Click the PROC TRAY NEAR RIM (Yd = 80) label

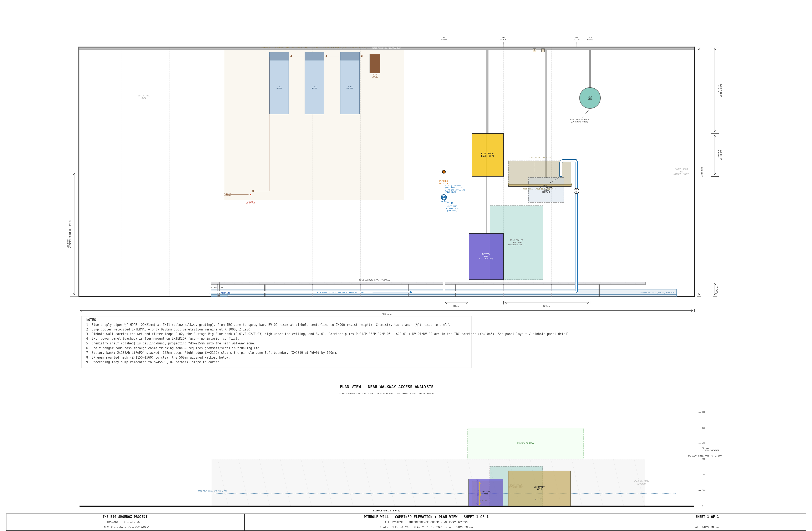(x=212, y=491)
